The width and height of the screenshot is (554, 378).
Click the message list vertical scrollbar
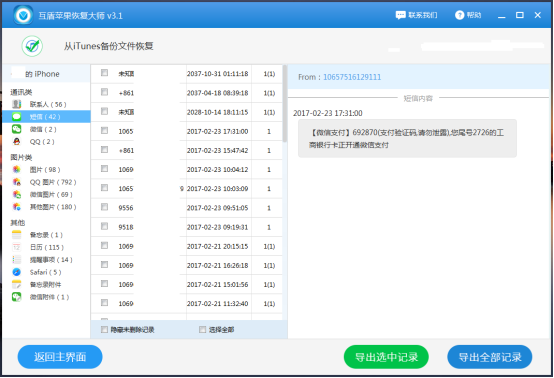tap(284, 104)
